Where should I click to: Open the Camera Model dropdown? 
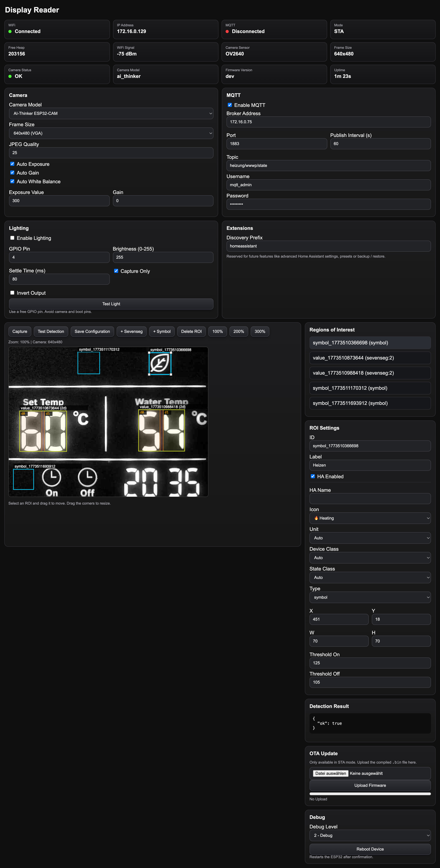(x=111, y=114)
